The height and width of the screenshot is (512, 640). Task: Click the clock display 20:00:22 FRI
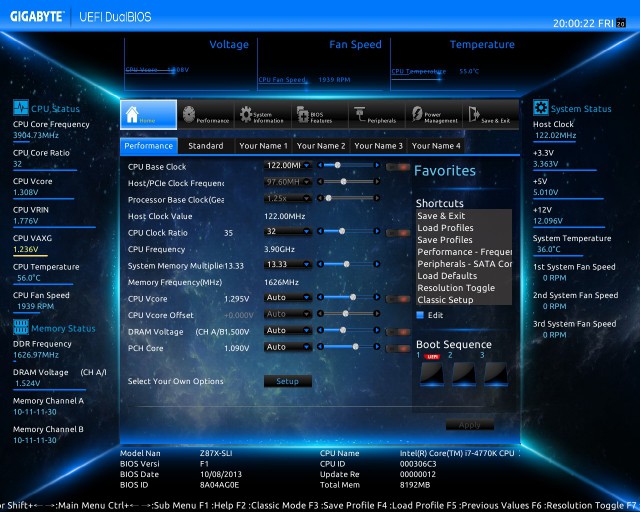tap(583, 24)
